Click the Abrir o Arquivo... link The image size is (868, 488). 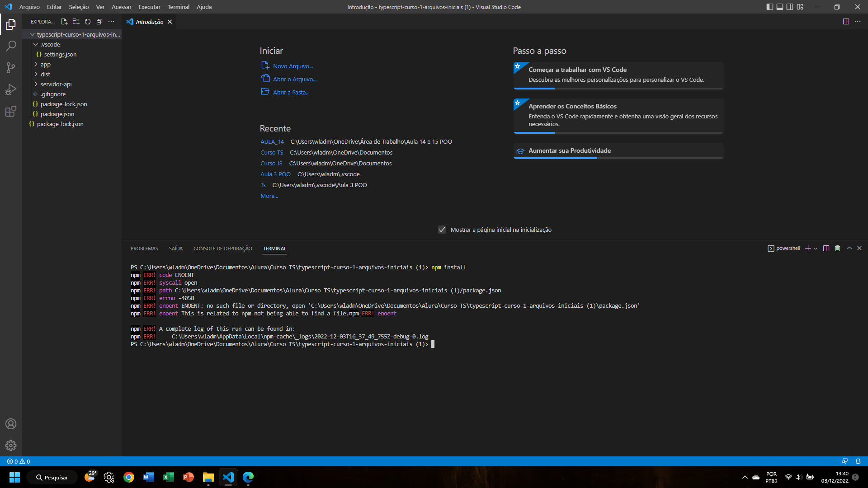[x=295, y=79]
